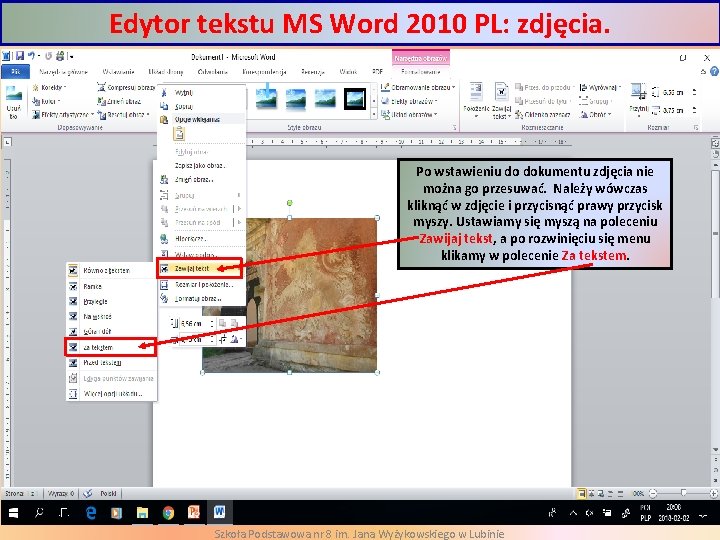Click the Zawijaj tekst ribbon button
Screen dimensions: 720x540
501,101
